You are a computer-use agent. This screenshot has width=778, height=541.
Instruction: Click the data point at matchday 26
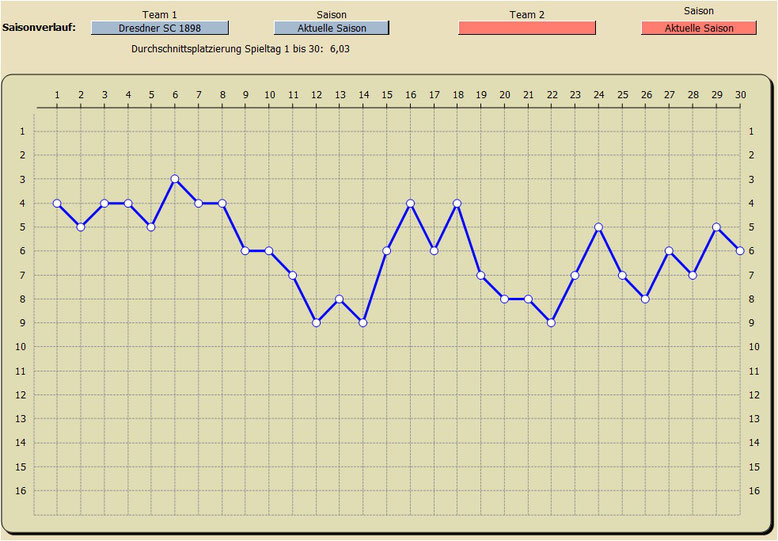[x=646, y=299]
